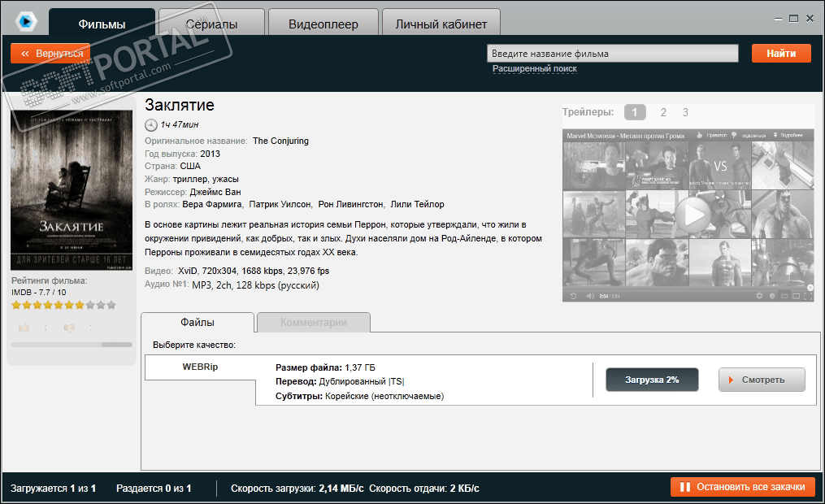Click the like/dislike ratio bar under the poster

click(x=72, y=345)
